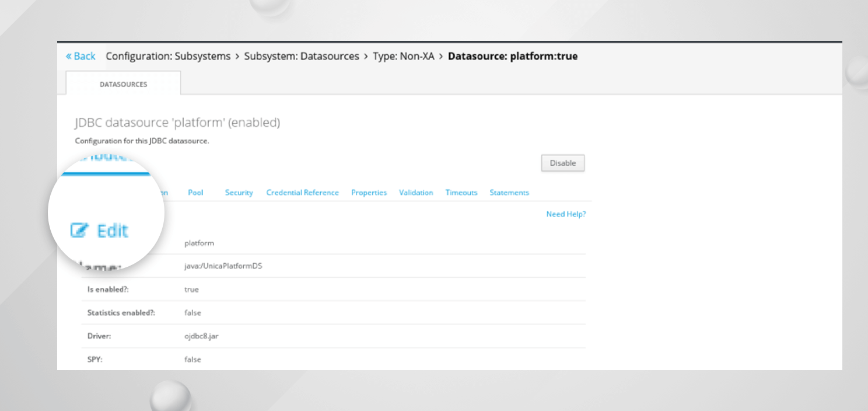This screenshot has width=868, height=411.
Task: Select the Properties tab
Action: (369, 193)
